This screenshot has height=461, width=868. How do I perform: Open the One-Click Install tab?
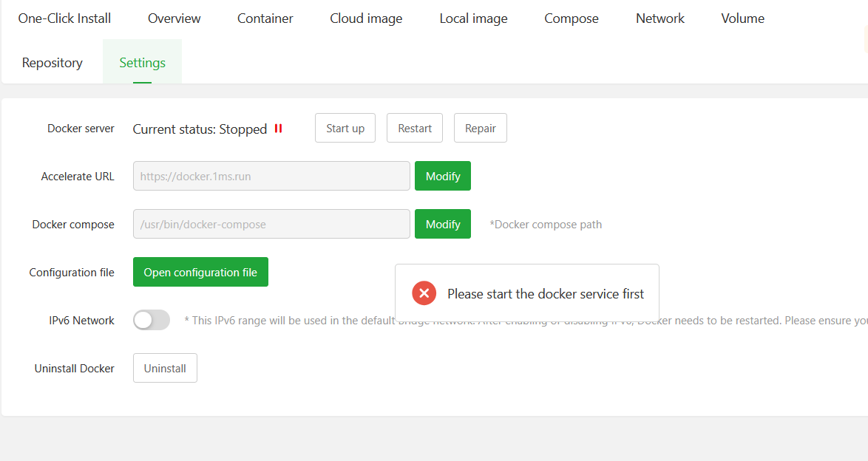point(64,18)
